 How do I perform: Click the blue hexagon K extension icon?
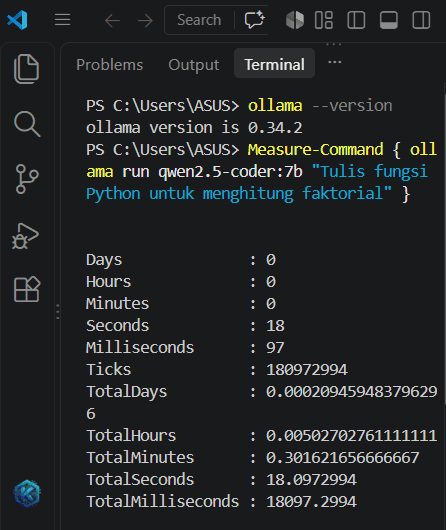click(x=27, y=493)
